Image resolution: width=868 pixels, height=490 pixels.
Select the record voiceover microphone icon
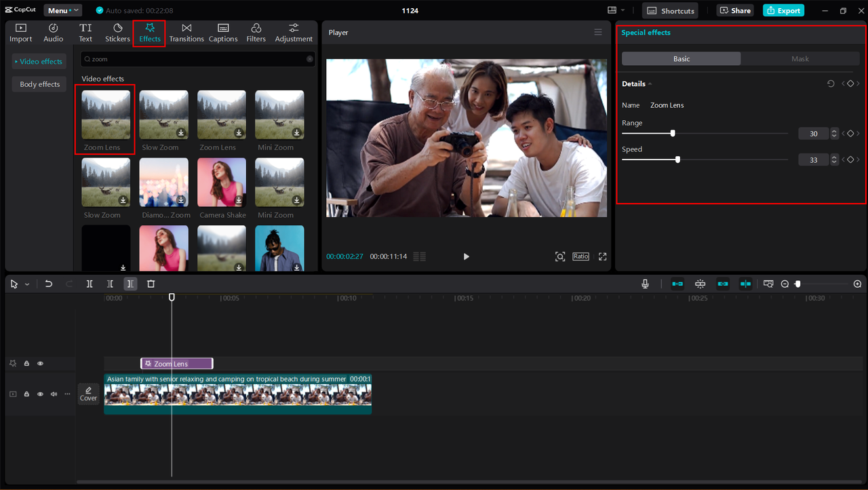click(x=644, y=284)
